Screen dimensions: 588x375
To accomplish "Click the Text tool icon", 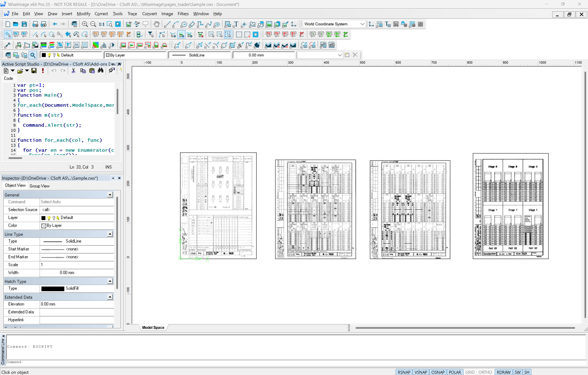I will [x=236, y=24].
